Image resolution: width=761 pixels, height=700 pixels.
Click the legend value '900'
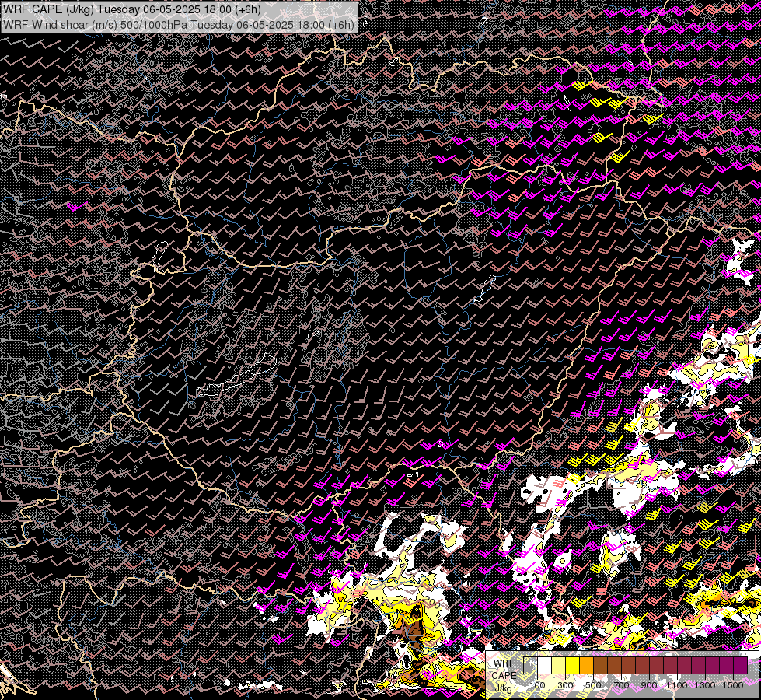coord(649,685)
